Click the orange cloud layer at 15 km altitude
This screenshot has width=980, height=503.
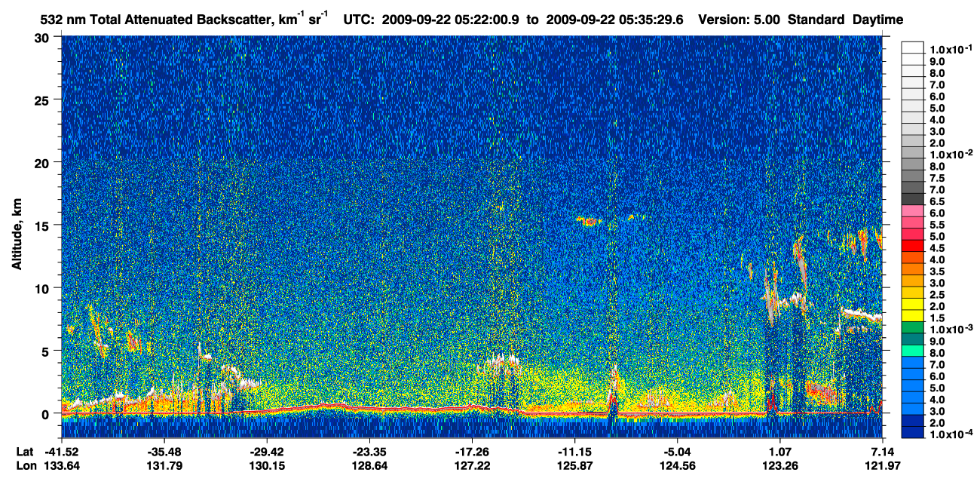click(x=588, y=221)
